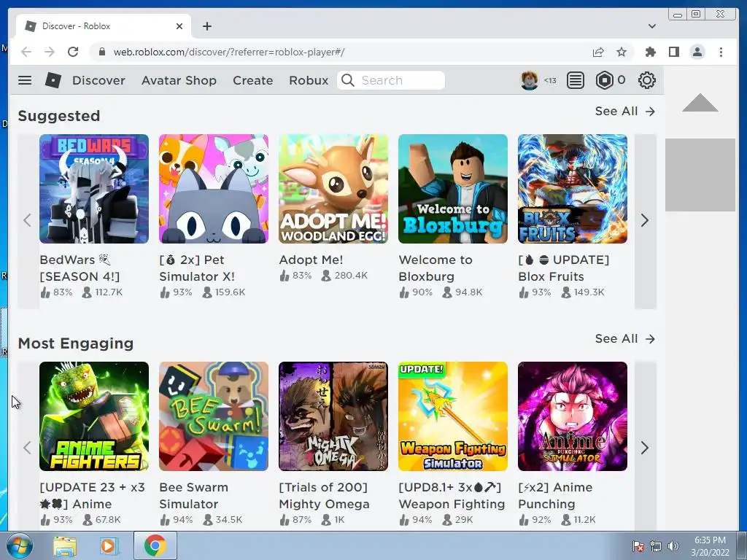Open the Chrome extensions puzzle icon
The height and width of the screenshot is (560, 747).
(x=650, y=52)
